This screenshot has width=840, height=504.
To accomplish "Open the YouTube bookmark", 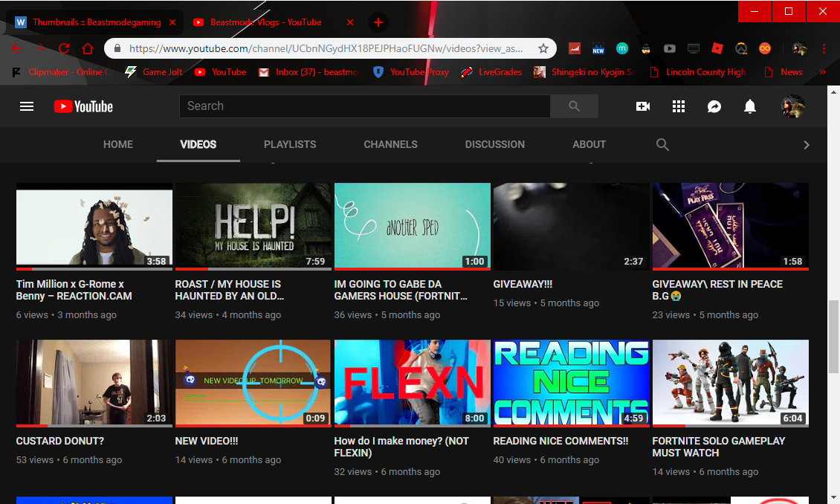I will pyautogui.click(x=220, y=72).
